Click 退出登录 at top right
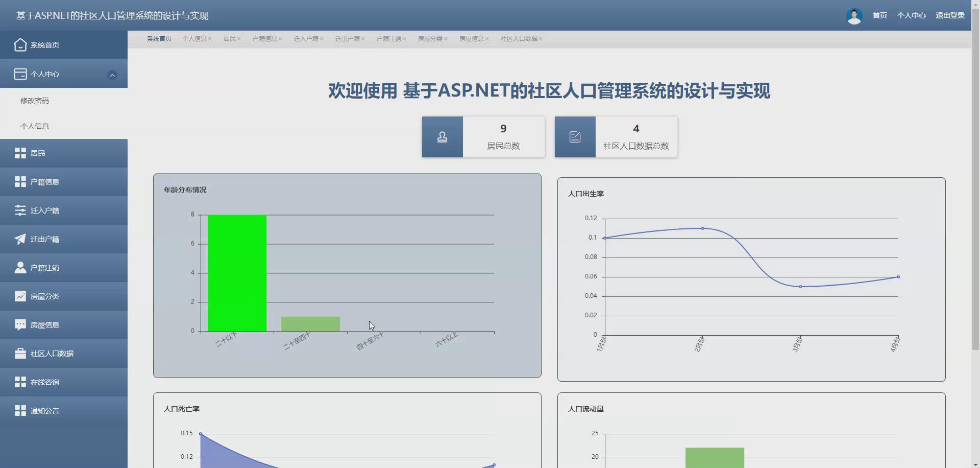This screenshot has height=468, width=980. 950,15
